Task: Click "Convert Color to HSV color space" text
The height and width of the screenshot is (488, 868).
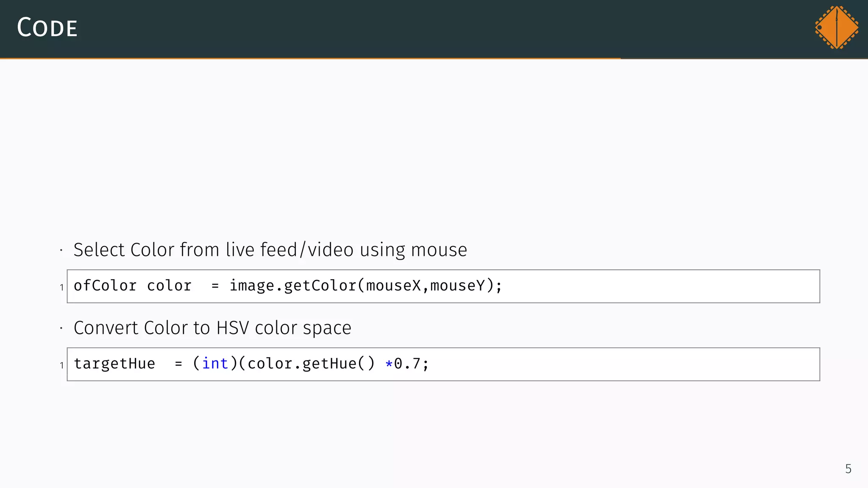Action: (x=212, y=328)
